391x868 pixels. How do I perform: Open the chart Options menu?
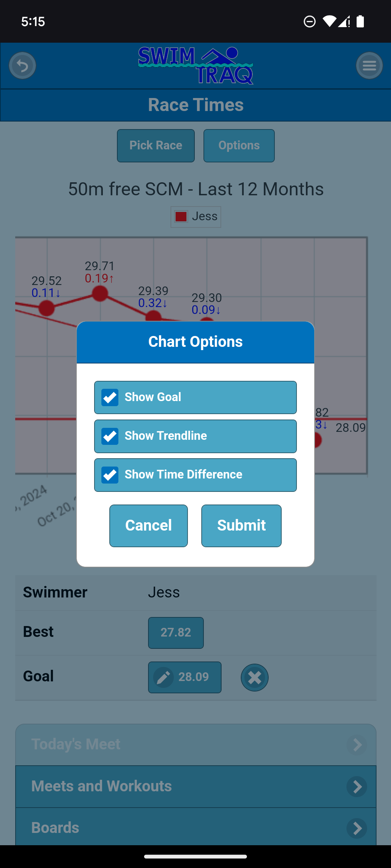point(239,146)
